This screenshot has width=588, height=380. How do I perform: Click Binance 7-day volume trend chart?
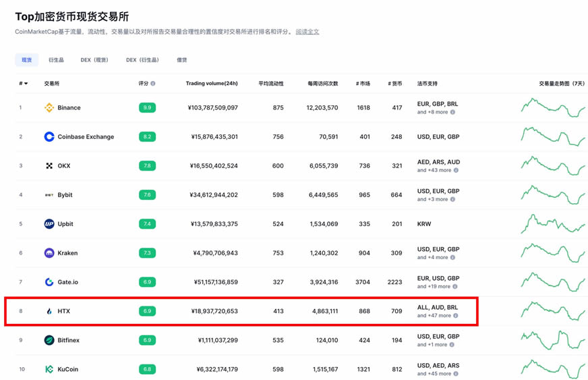552,108
